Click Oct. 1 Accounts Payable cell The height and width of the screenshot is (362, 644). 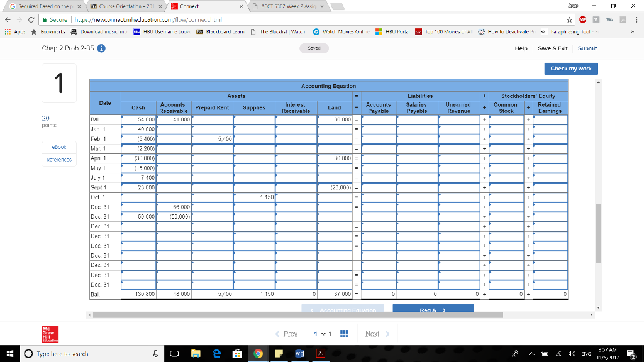(379, 197)
